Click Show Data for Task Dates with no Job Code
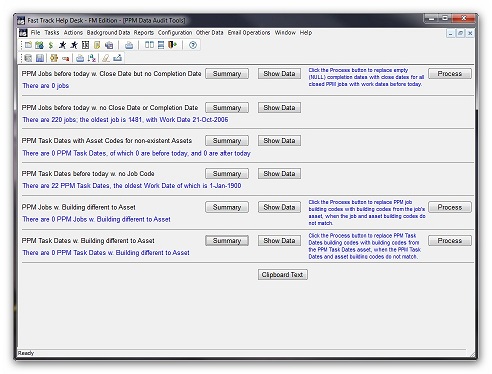The height and width of the screenshot is (374, 492). coord(279,174)
